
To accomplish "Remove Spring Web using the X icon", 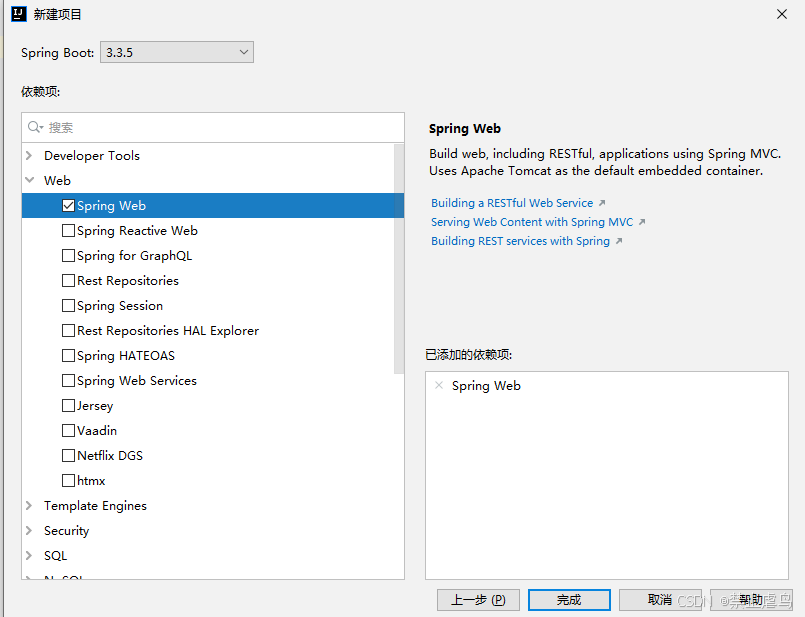I will [x=439, y=385].
